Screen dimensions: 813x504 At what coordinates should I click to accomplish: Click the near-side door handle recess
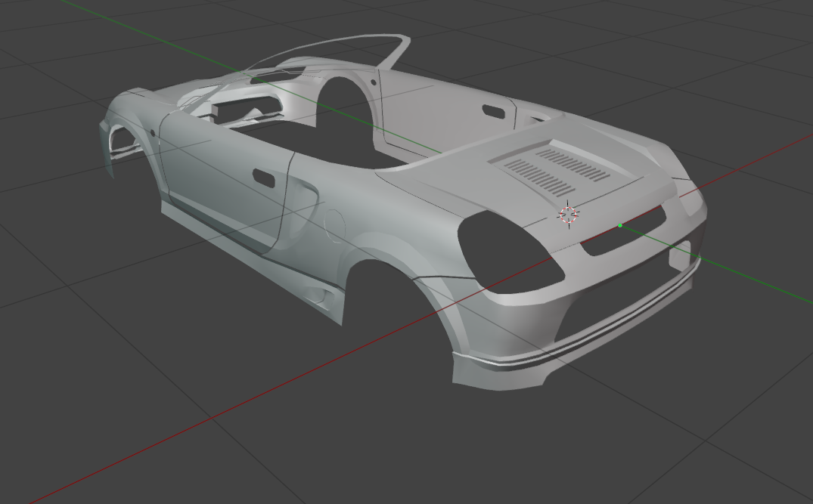(265, 177)
